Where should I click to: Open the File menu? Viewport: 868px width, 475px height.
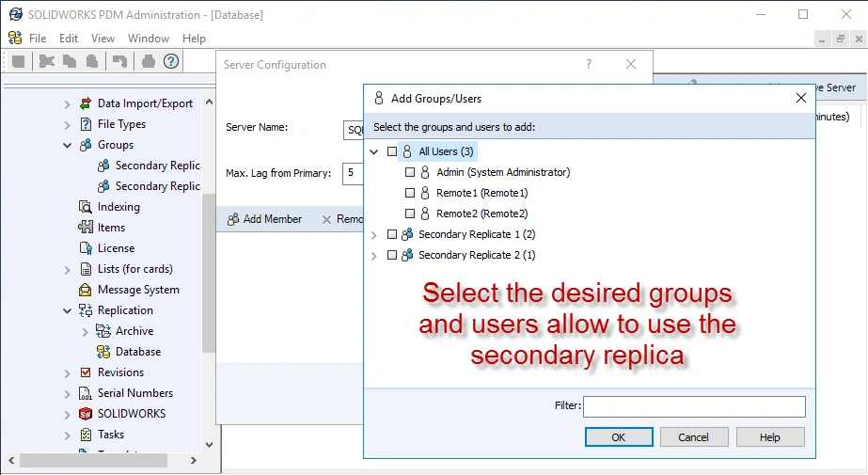[x=38, y=39]
